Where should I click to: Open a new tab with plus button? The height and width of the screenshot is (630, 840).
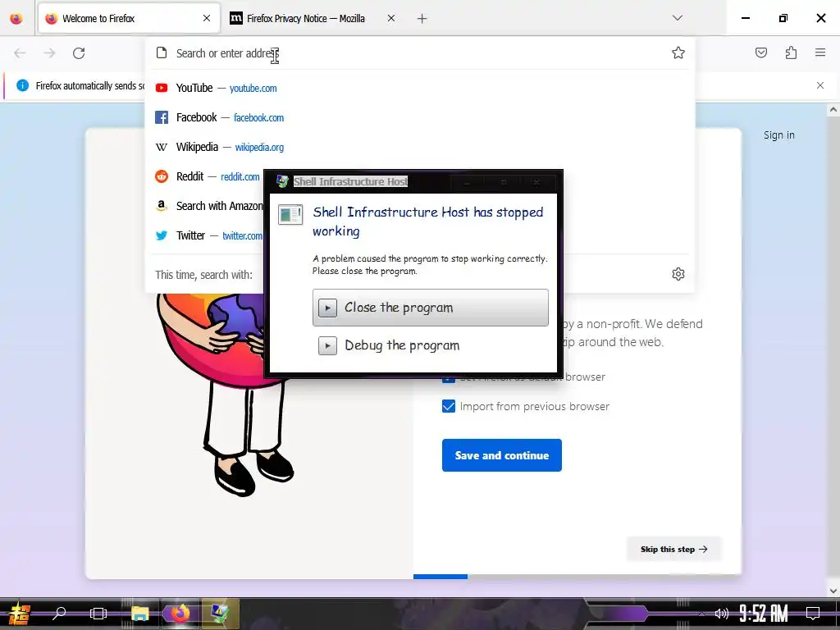(x=422, y=19)
